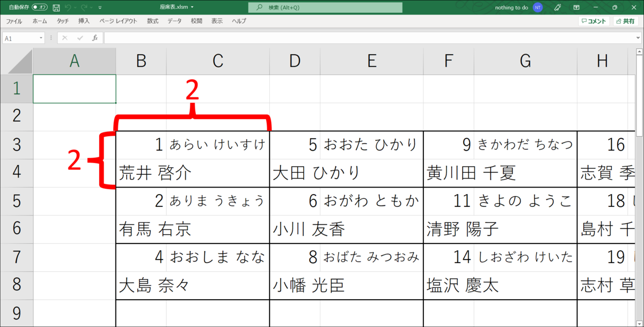Switch to the タッチ tab
Viewport: 644px width, 327px height.
coord(63,21)
